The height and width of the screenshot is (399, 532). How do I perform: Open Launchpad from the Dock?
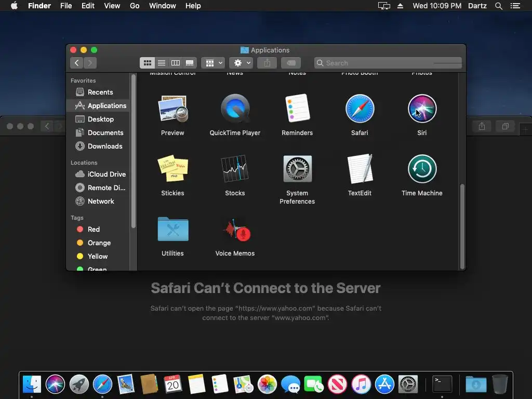[79, 384]
